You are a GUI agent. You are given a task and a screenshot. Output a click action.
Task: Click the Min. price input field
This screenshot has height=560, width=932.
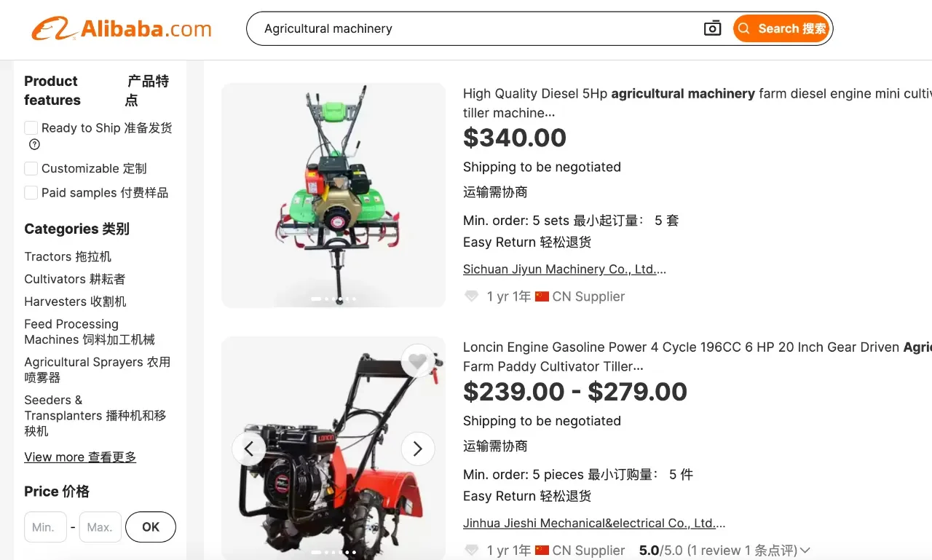45,527
